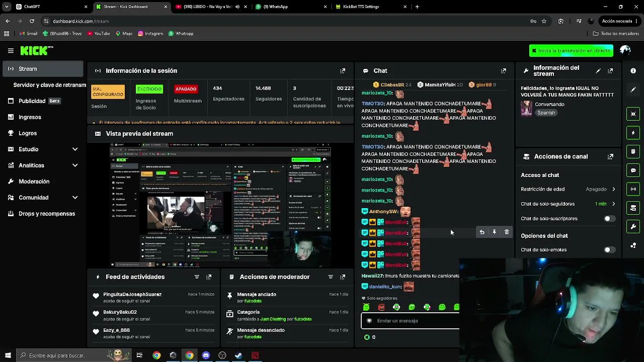Switch to the KickBot TTS Settings tab
644x362 pixels.
371,7
